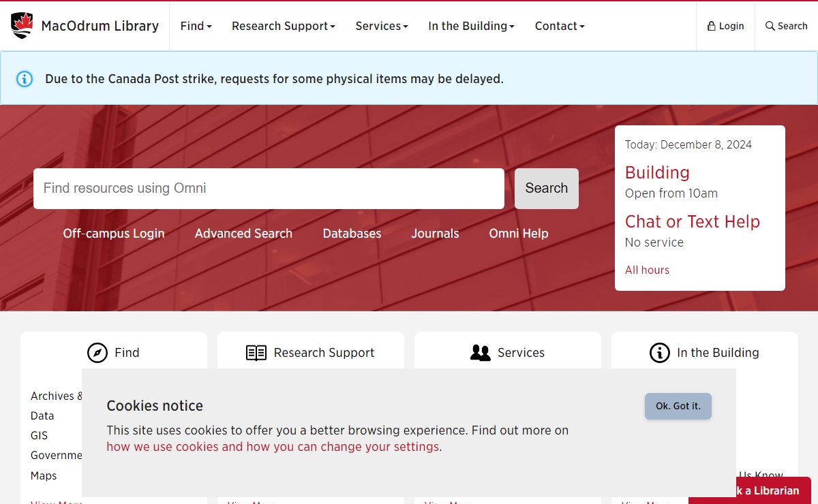Image resolution: width=818 pixels, height=504 pixels.
Task: Open the cookies settings information link
Action: (273, 447)
